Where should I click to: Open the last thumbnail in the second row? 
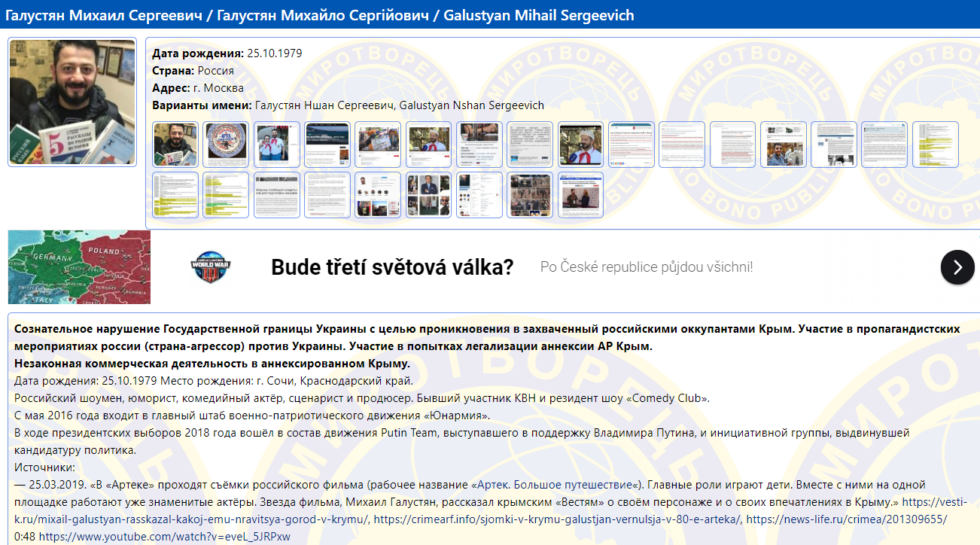(580, 195)
